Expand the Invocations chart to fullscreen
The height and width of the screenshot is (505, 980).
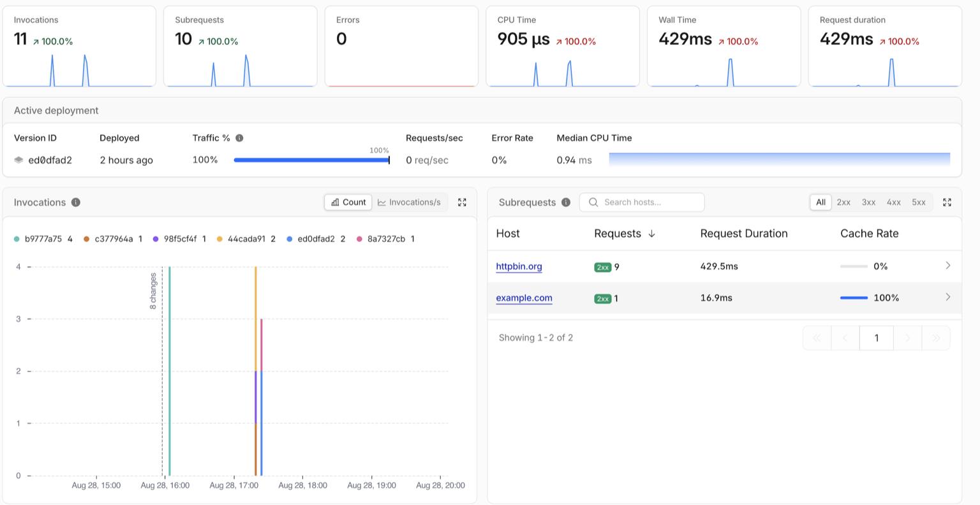(x=462, y=202)
